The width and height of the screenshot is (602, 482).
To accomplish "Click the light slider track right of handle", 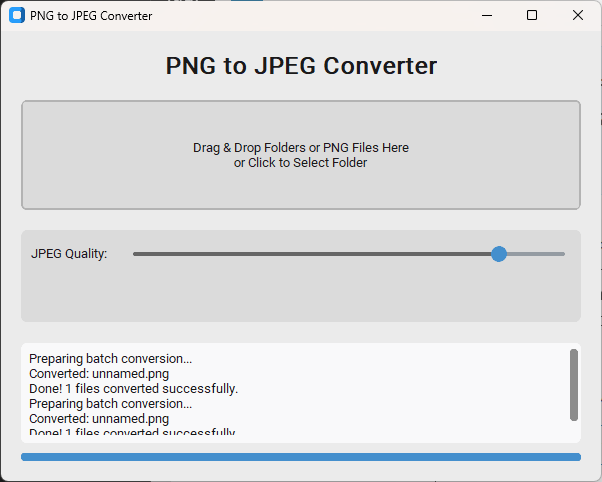I will [537, 254].
